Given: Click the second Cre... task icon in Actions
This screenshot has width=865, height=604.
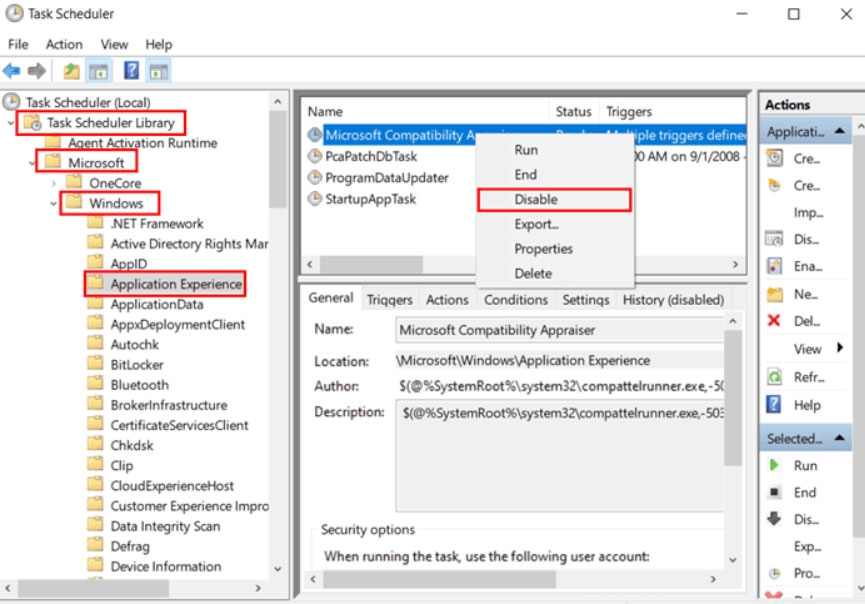Looking at the screenshot, I should (x=775, y=185).
